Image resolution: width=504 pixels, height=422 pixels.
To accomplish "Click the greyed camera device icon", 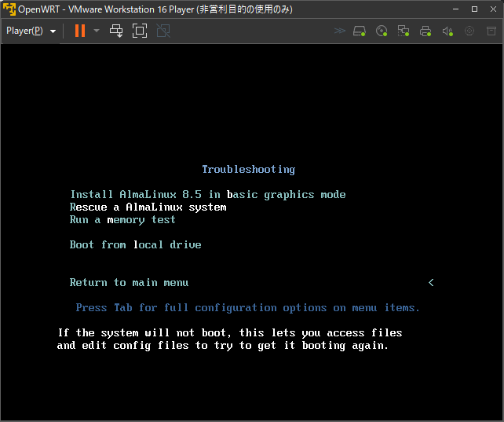I will click(x=469, y=31).
